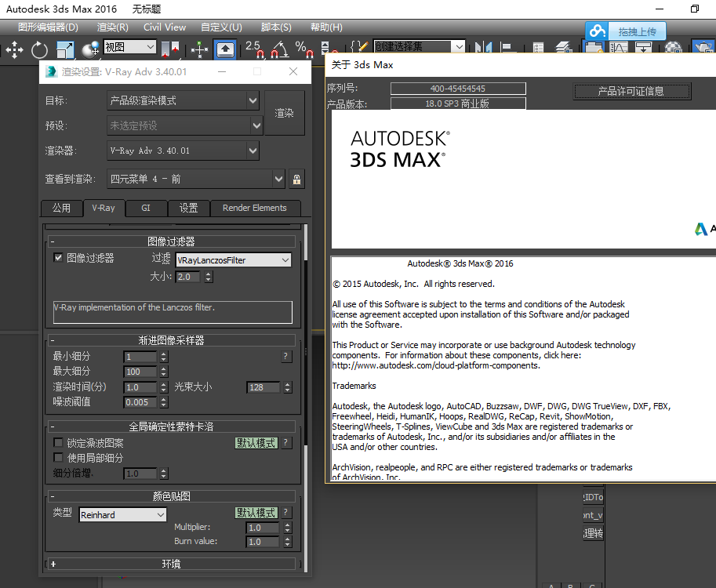Viewport: 716px width, 588px height.
Task: Open the 目标 产品级渲染模式 dropdown
Action: (x=183, y=100)
